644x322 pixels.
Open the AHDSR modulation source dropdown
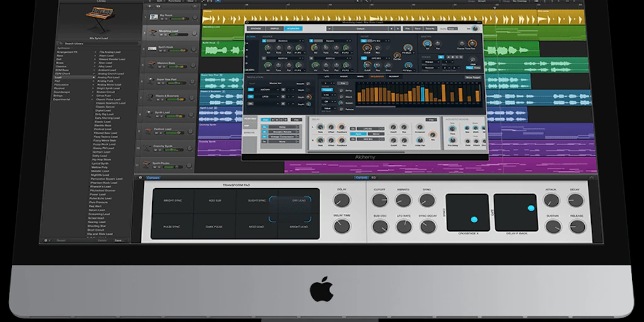[267, 89]
